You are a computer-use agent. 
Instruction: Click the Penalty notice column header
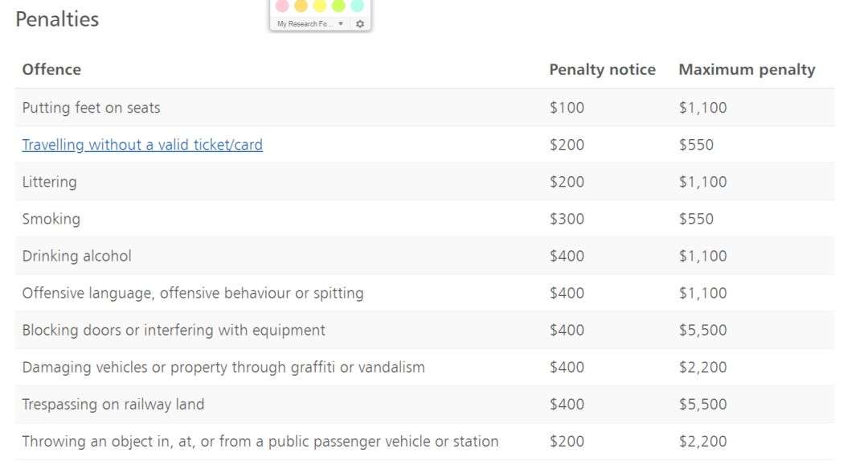(602, 69)
